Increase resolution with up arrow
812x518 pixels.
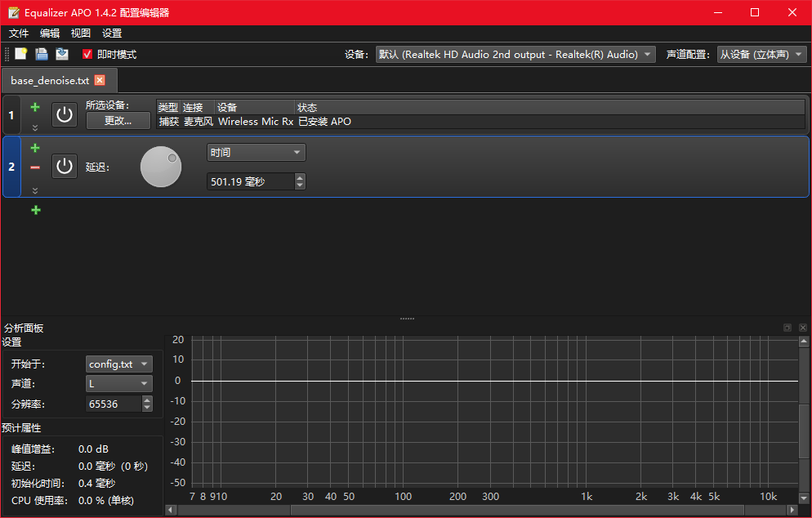tap(147, 400)
